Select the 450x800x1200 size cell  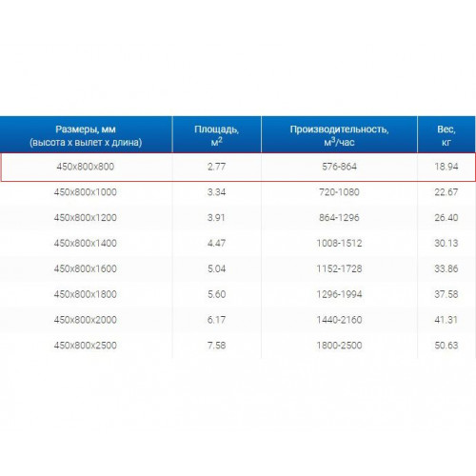[x=86, y=218]
